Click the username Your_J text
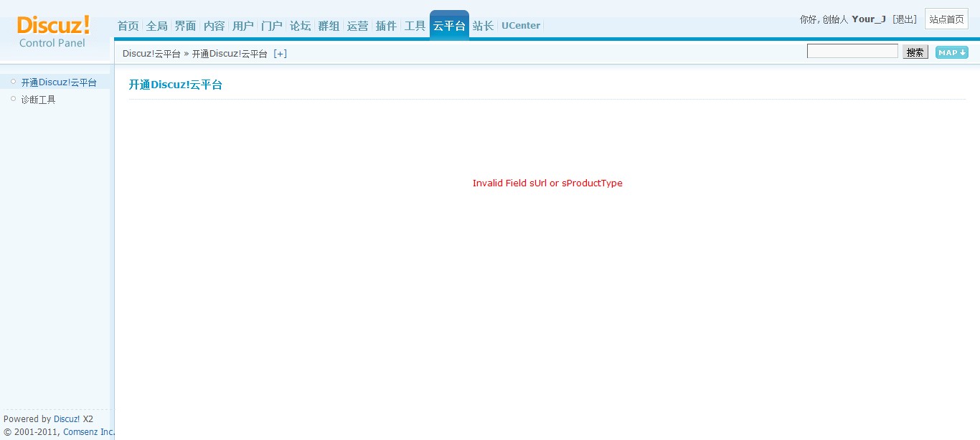This screenshot has width=980, height=440. tap(869, 19)
